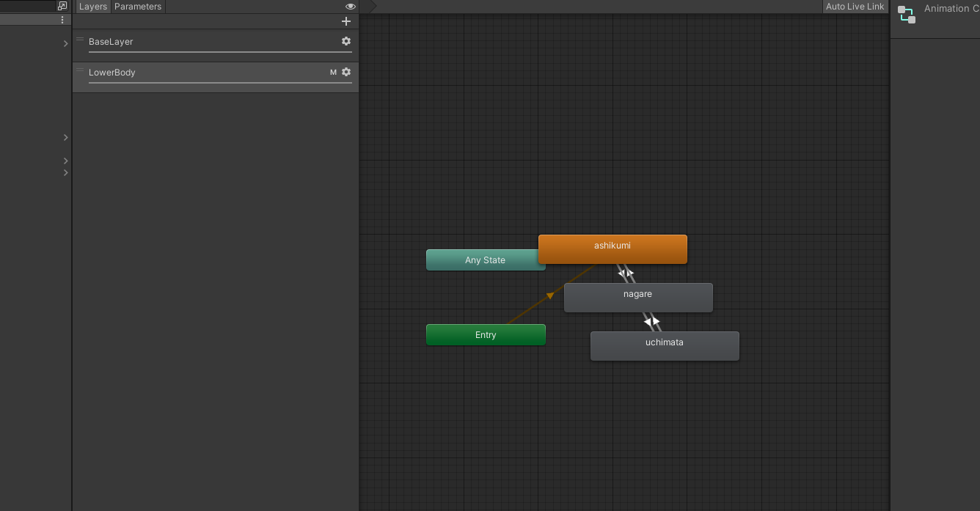The height and width of the screenshot is (511, 980).
Task: Grab the BaseLayer drag handle
Action: (80, 39)
